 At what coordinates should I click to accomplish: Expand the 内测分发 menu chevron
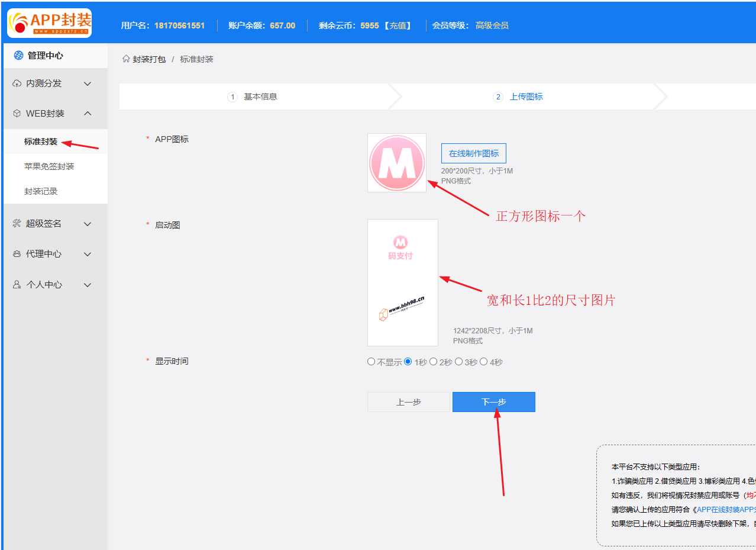click(88, 84)
